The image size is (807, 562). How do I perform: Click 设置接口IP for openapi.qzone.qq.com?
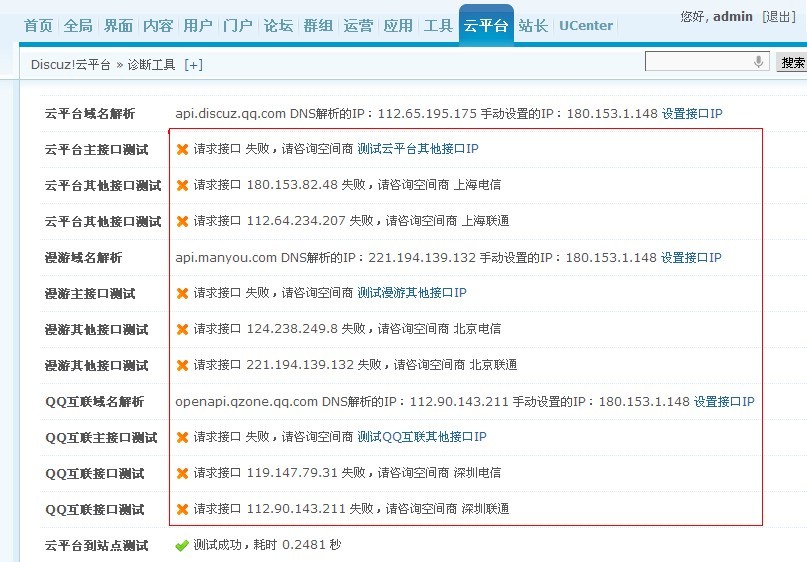coord(724,401)
